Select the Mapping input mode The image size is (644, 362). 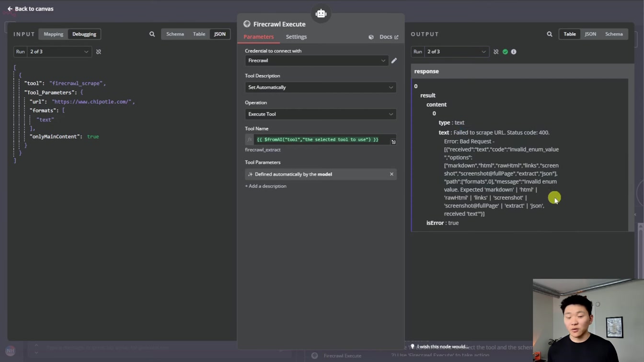(x=53, y=34)
